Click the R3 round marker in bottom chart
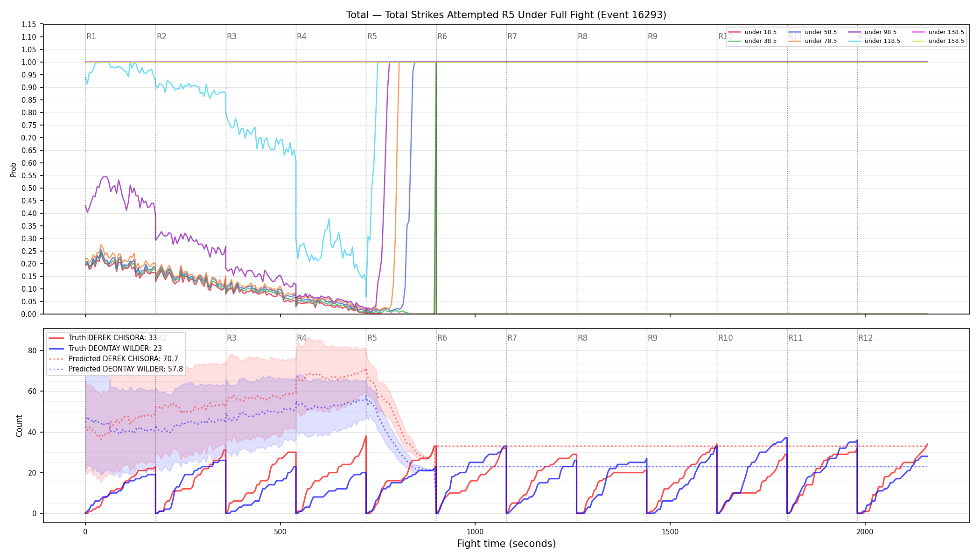 point(231,338)
